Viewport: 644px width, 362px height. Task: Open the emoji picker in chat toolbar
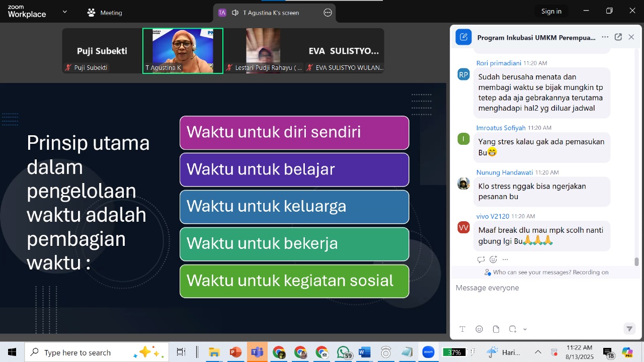point(479,329)
